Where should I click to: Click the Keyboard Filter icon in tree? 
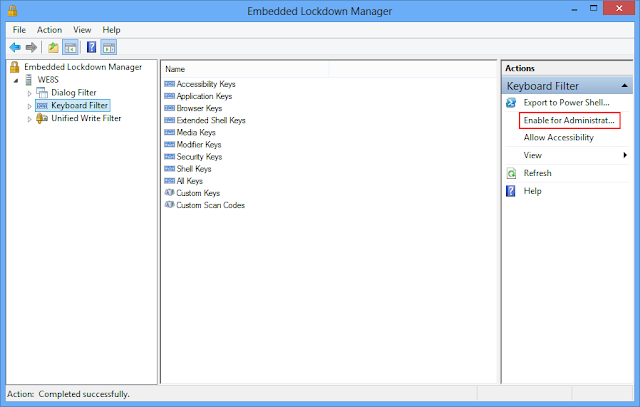[42, 106]
